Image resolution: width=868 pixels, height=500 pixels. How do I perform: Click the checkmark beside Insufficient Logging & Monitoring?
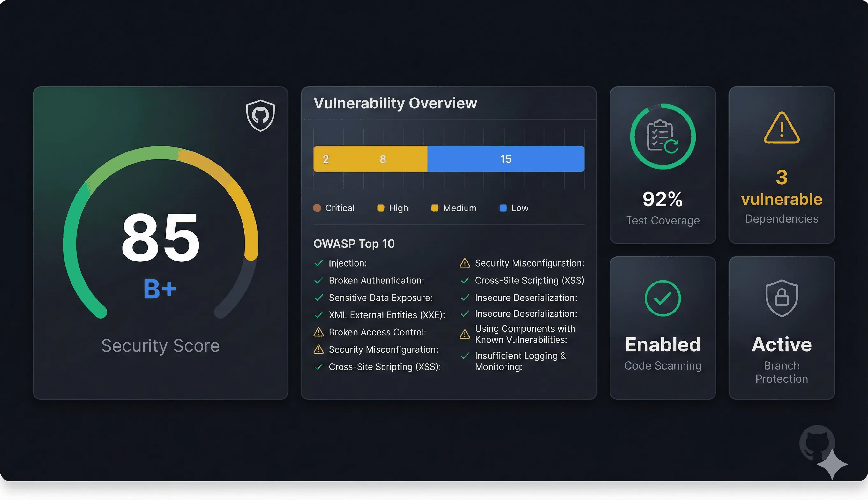[465, 356]
